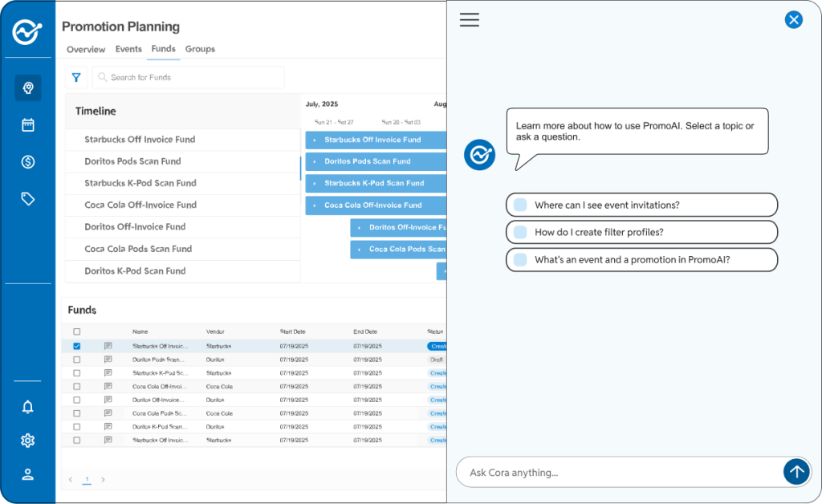Open note icon for Doritos Pods Scan row

(x=108, y=360)
